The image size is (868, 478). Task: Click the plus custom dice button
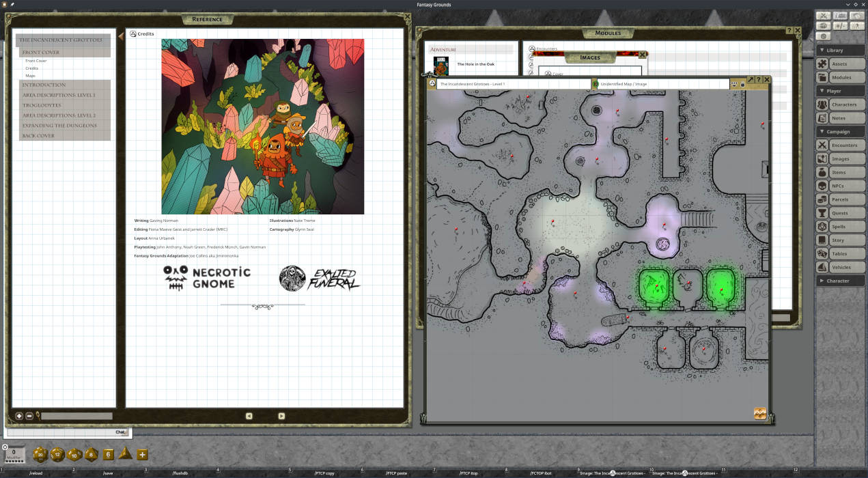(x=142, y=454)
